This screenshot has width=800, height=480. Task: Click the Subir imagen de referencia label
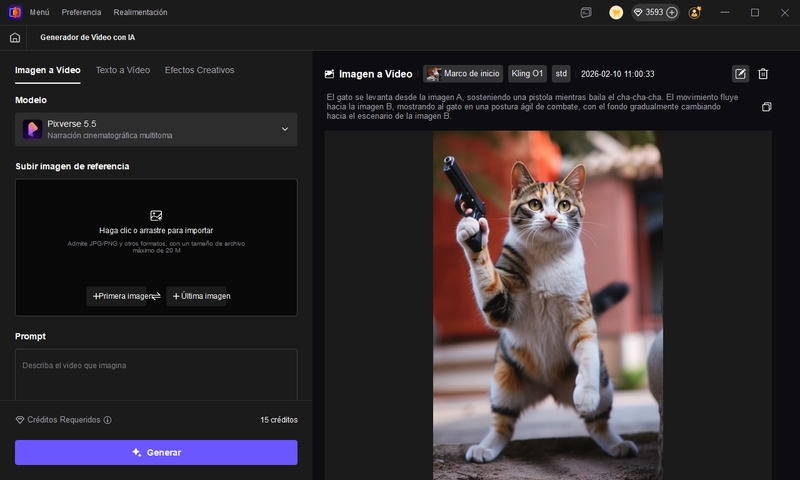click(72, 166)
